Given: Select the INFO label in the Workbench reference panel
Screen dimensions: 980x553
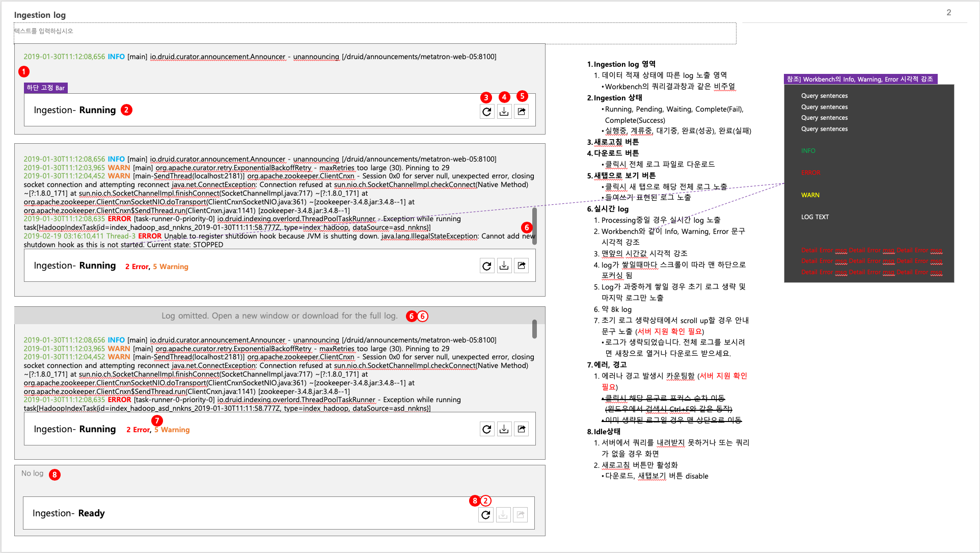Looking at the screenshot, I should 808,150.
